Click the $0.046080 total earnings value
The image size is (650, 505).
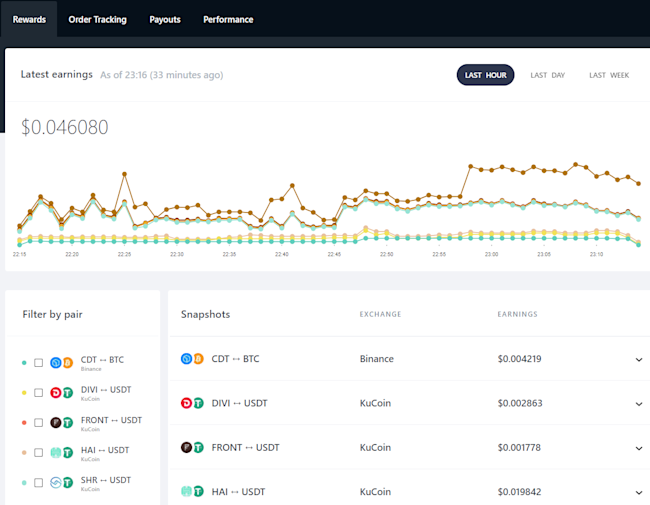click(65, 127)
